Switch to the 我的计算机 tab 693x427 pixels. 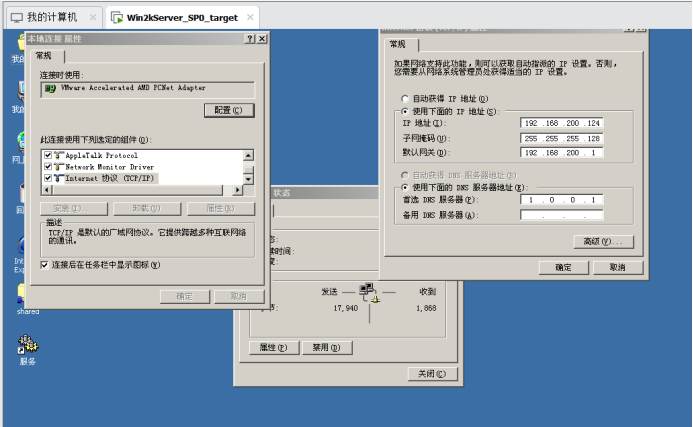point(52,17)
